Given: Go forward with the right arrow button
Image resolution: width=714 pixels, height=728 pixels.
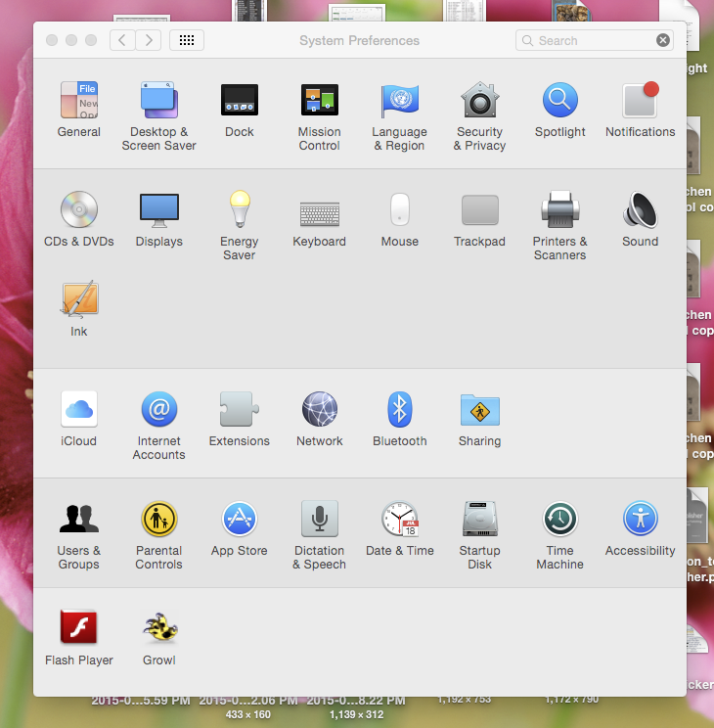Looking at the screenshot, I should [149, 40].
